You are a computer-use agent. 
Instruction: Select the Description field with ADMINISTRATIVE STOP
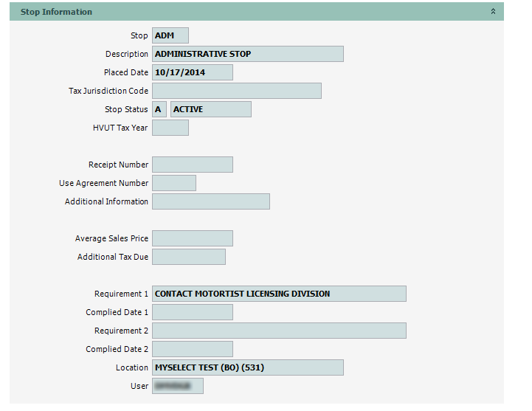(247, 54)
